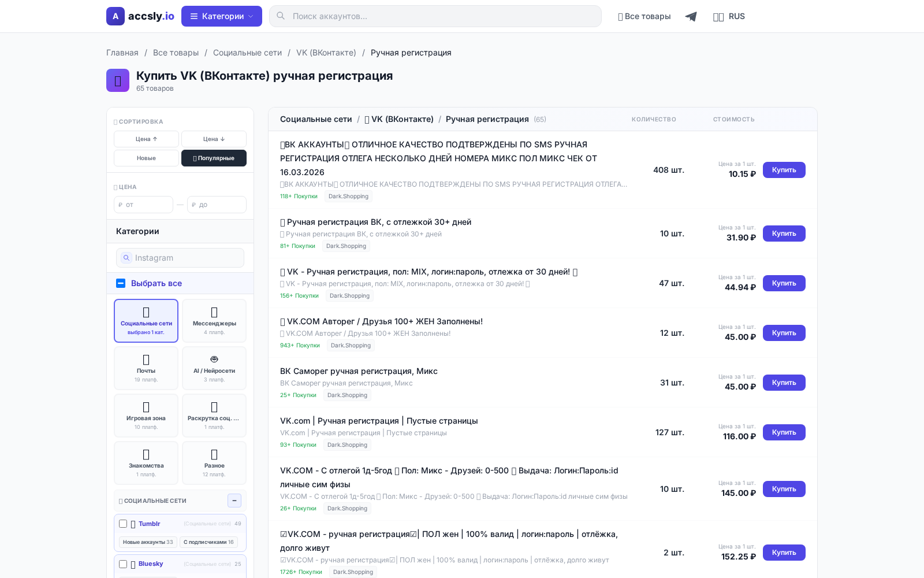The height and width of the screenshot is (578, 924).
Task: Select the Игровая зона category tile
Action: click(x=146, y=416)
